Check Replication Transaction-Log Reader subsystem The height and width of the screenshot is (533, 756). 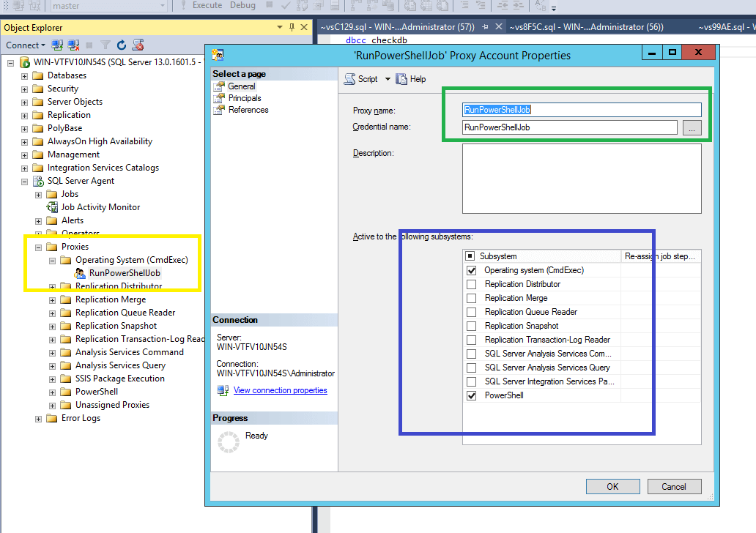coord(472,340)
